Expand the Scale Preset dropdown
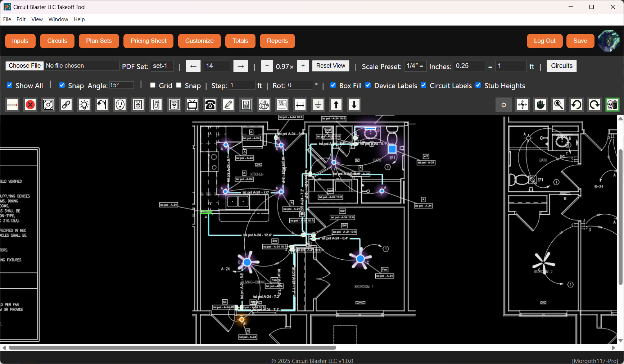This screenshot has height=364, width=624. click(415, 66)
